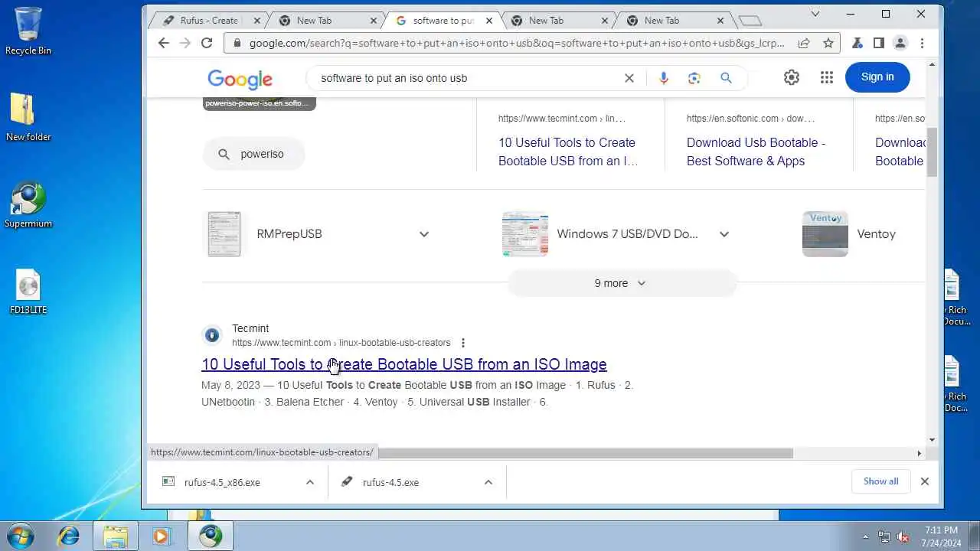Screen dimensions: 980x551
Task: Click the Sign in button
Action: (877, 77)
